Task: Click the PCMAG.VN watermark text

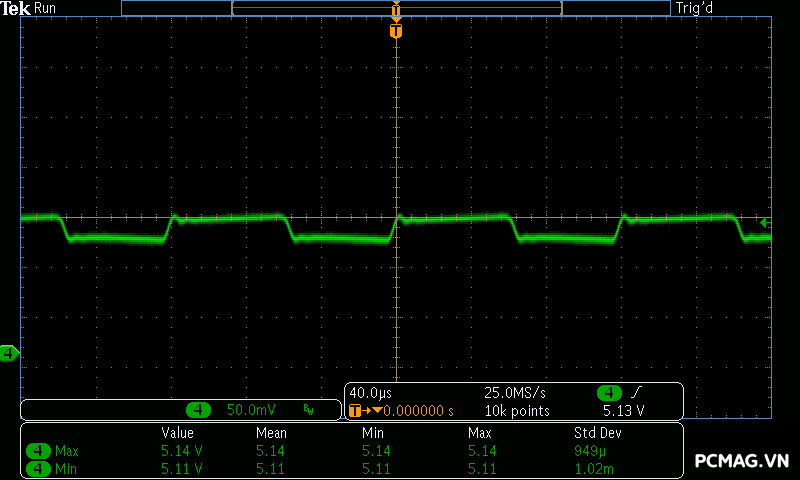Action: (x=742, y=461)
